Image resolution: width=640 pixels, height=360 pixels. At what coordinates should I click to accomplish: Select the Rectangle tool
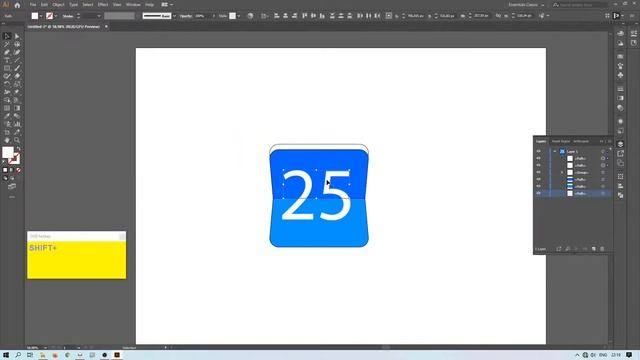[7, 68]
